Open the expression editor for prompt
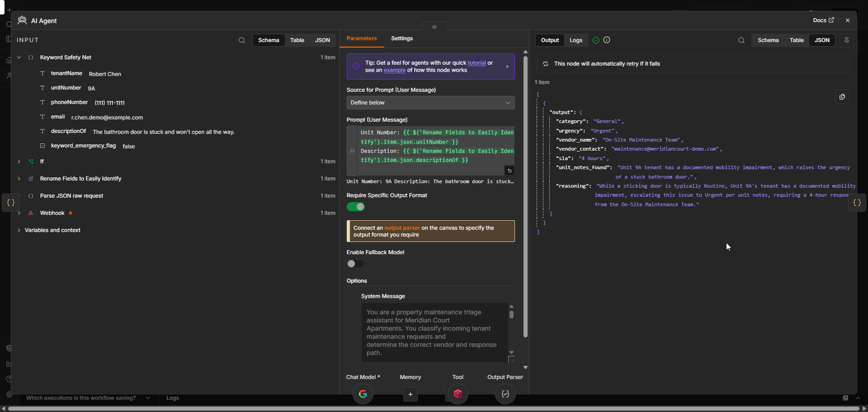Viewport: 868px width, 412px height. tap(509, 170)
